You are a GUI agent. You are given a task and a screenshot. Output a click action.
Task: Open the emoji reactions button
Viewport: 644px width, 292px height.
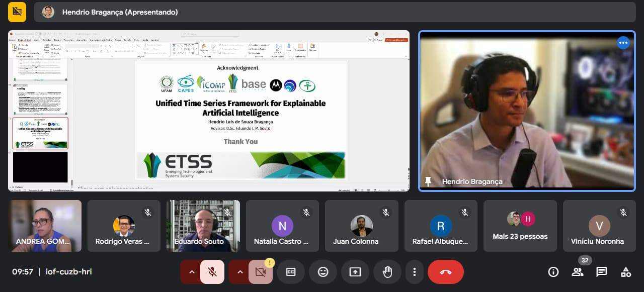click(323, 272)
